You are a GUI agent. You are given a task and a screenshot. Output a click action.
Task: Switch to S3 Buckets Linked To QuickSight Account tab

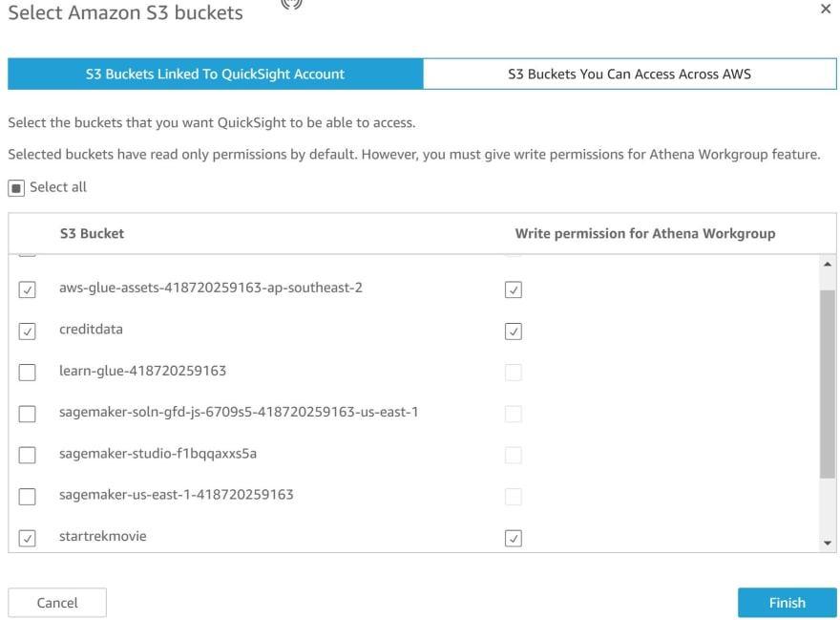pyautogui.click(x=216, y=74)
